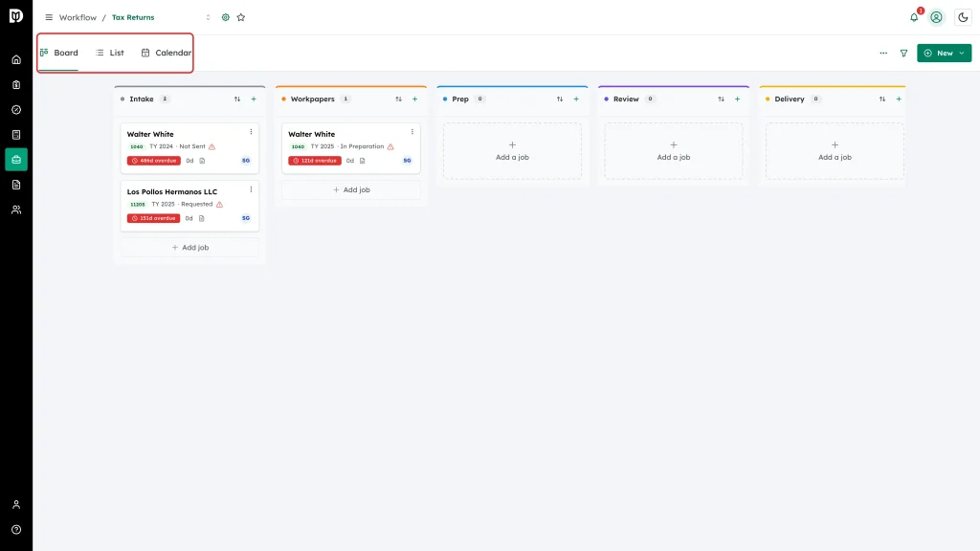Click Add job under Workpapers column

[351, 190]
